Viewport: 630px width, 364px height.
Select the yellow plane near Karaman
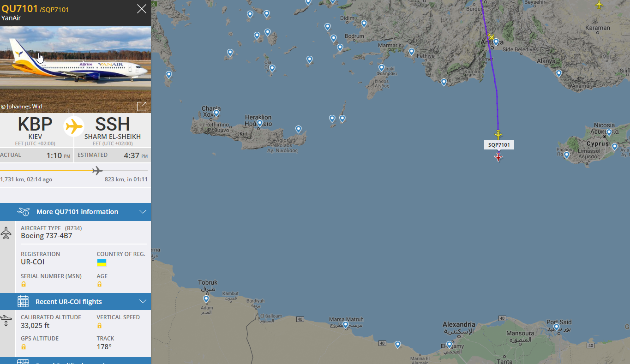point(599,5)
